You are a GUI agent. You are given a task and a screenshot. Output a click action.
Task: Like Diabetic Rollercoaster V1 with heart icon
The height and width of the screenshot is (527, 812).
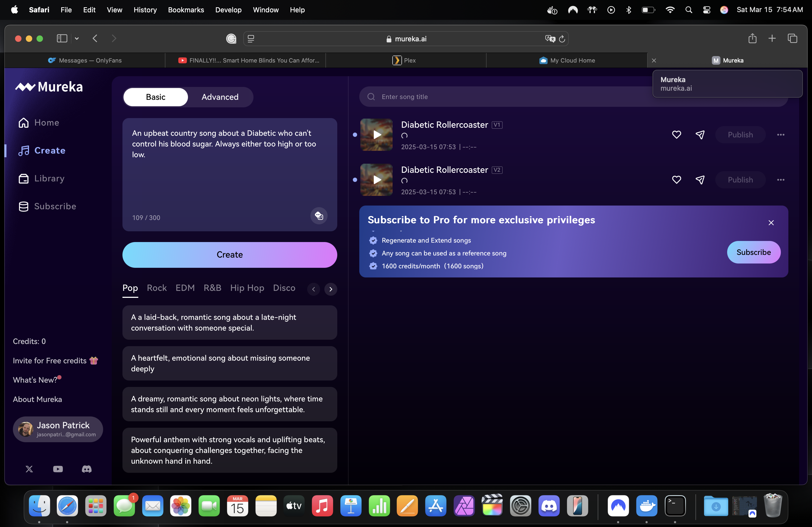tap(676, 135)
